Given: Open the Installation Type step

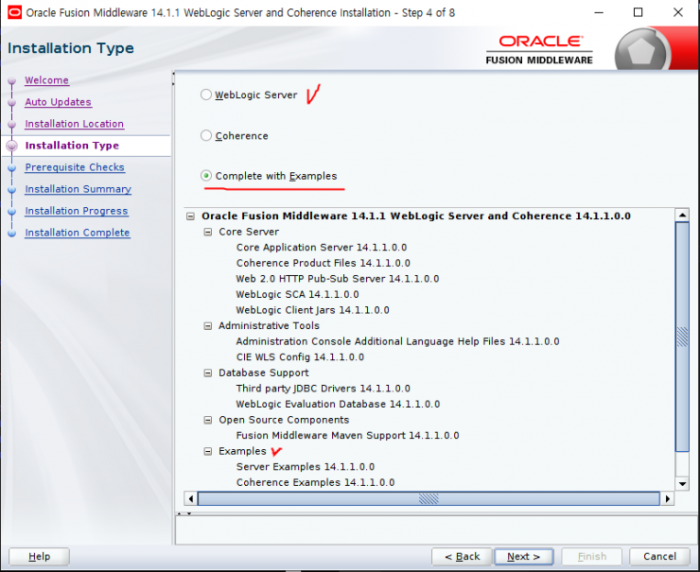Looking at the screenshot, I should (x=72, y=146).
